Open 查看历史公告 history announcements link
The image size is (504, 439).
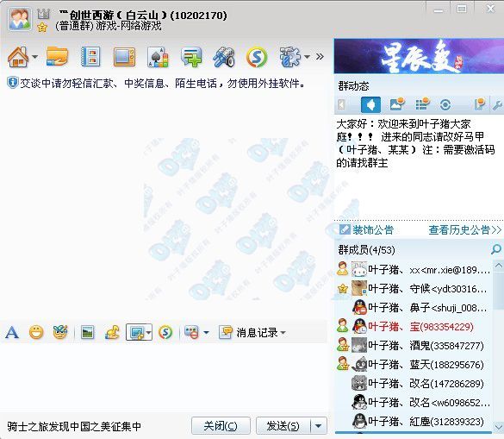point(464,229)
